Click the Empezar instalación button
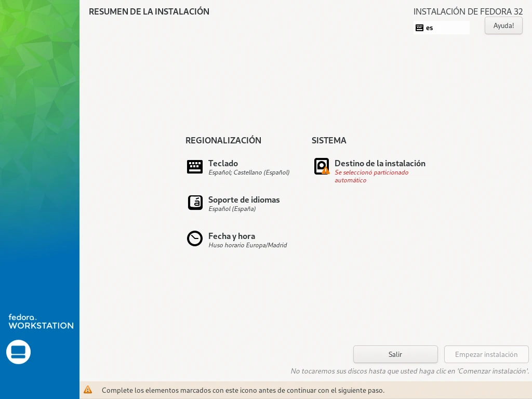 486,354
